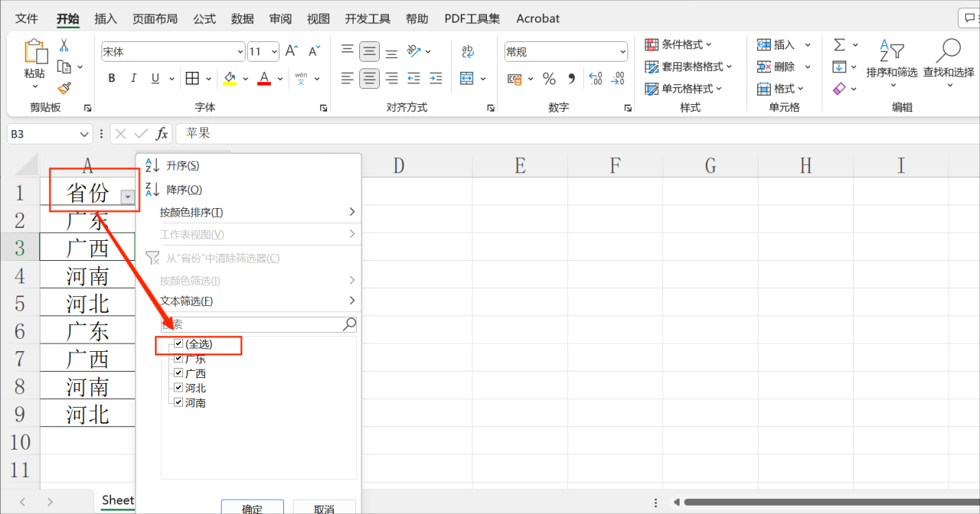Decrease decimal places
980x514 pixels.
click(x=618, y=78)
